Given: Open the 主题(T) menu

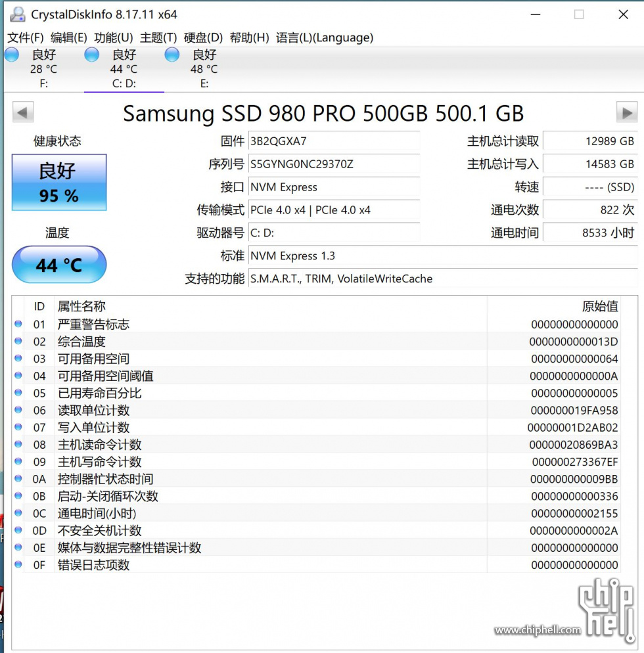Looking at the screenshot, I should (158, 37).
